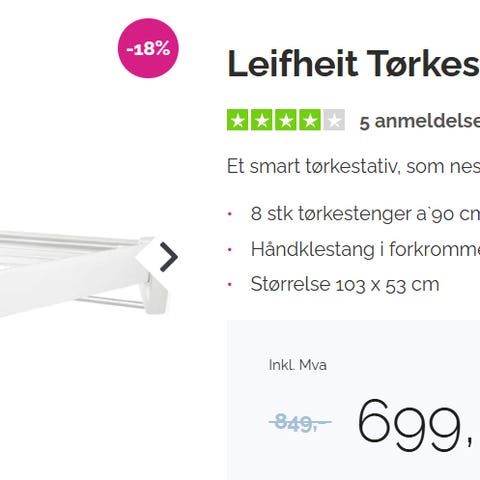Click the pink dot before 'Størrelse'
The image size is (480, 480).
coord(230,285)
